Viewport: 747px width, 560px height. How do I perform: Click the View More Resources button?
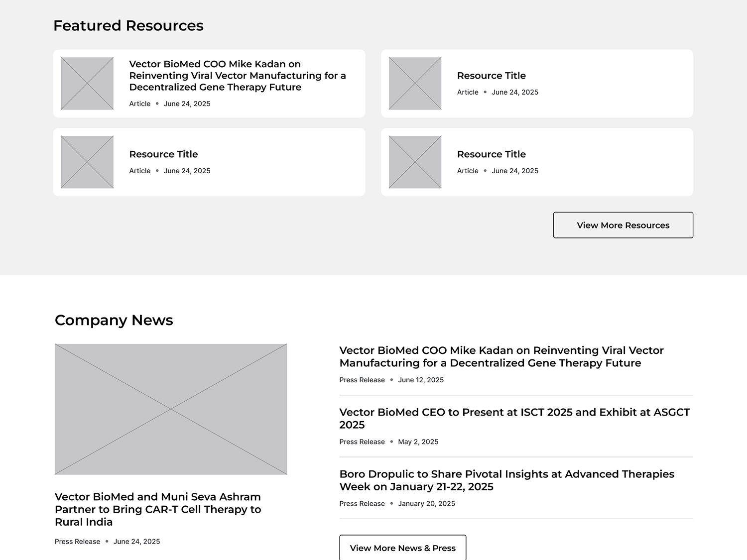[x=622, y=225]
